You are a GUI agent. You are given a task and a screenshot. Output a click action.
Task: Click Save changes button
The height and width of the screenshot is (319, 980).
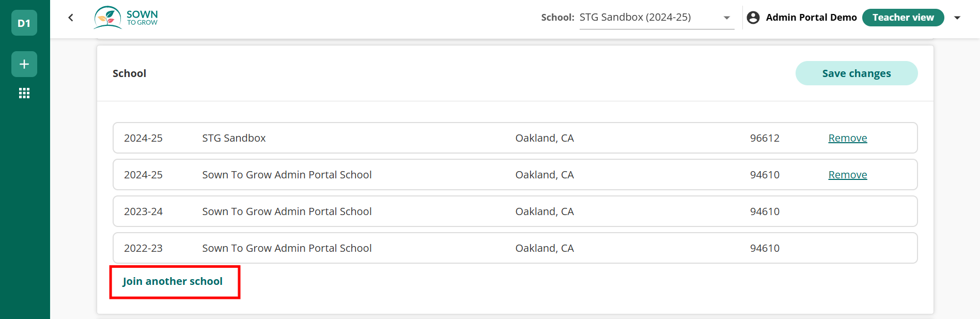tap(857, 73)
